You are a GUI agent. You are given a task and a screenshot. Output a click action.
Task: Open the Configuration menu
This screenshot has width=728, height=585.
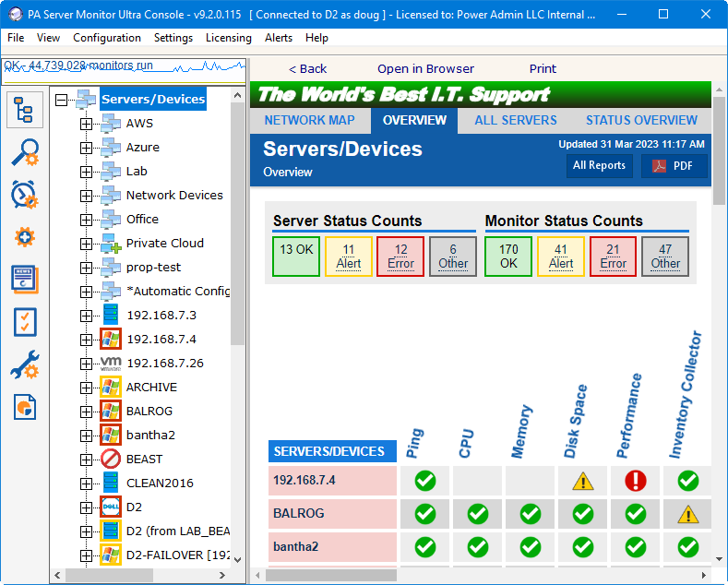coord(107,38)
